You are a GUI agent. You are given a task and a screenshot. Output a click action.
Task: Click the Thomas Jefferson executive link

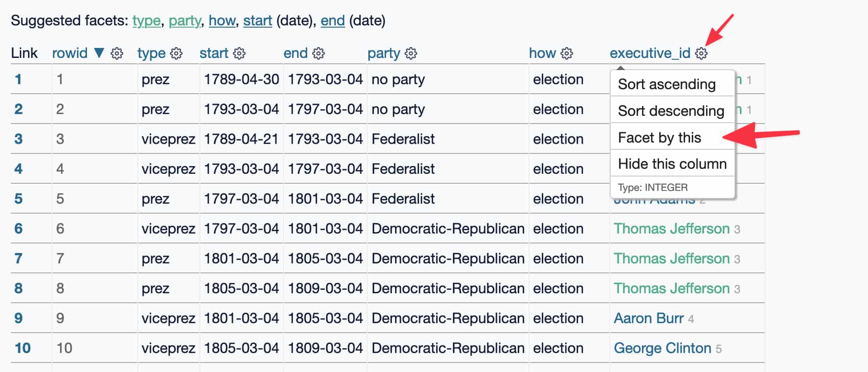click(x=672, y=229)
